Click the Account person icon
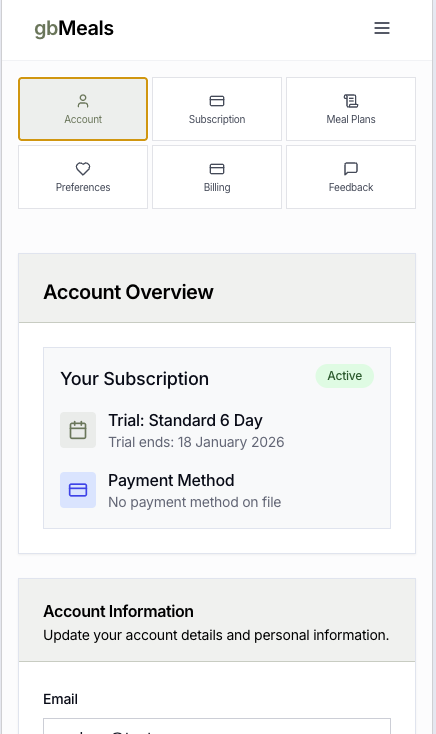This screenshot has height=734, width=436. [x=83, y=101]
